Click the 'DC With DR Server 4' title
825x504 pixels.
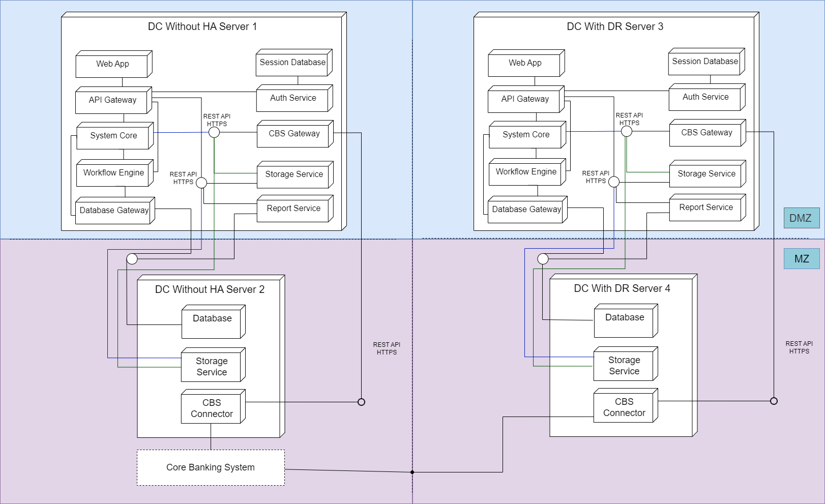click(622, 288)
